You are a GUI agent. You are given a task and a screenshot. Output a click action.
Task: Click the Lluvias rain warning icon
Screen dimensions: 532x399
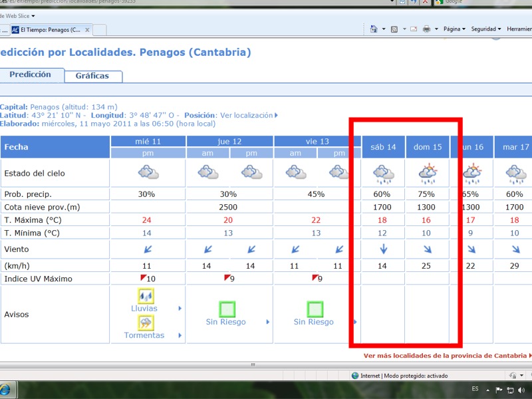click(146, 296)
